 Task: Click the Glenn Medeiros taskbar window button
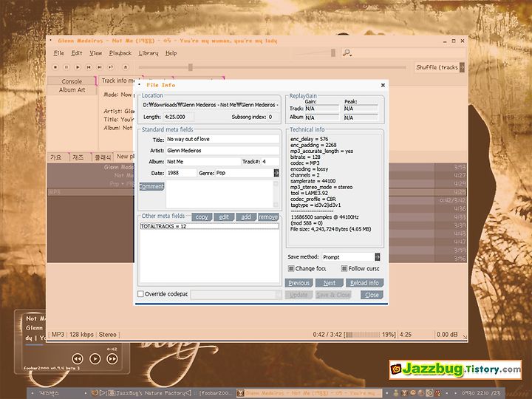click(309, 393)
